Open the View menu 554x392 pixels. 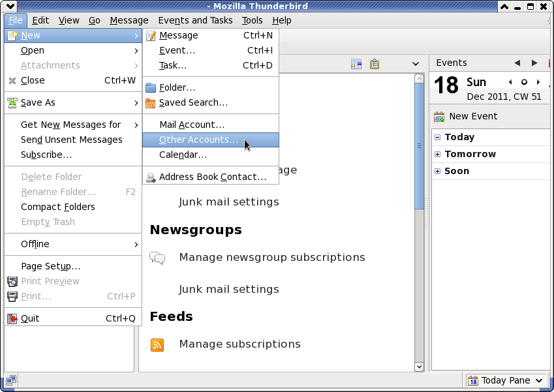coord(69,20)
